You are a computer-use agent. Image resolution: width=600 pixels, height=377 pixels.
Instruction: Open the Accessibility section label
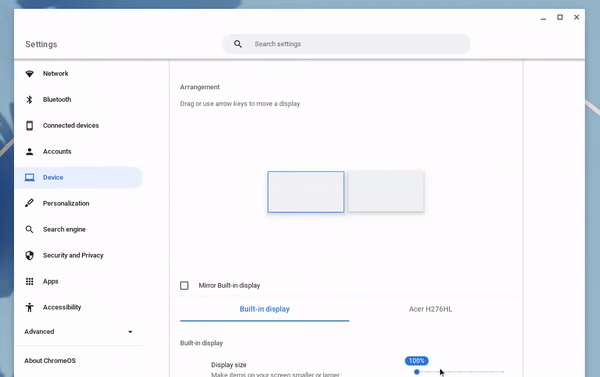[62, 307]
